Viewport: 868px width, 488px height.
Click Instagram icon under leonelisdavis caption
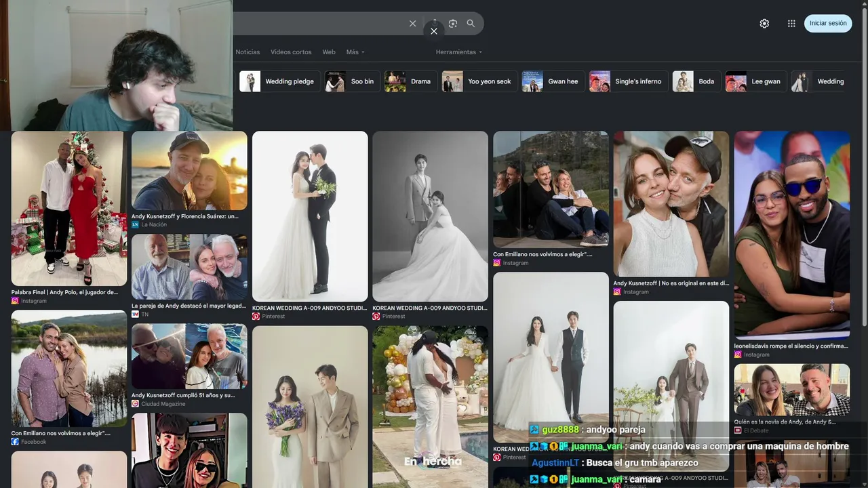tap(738, 354)
